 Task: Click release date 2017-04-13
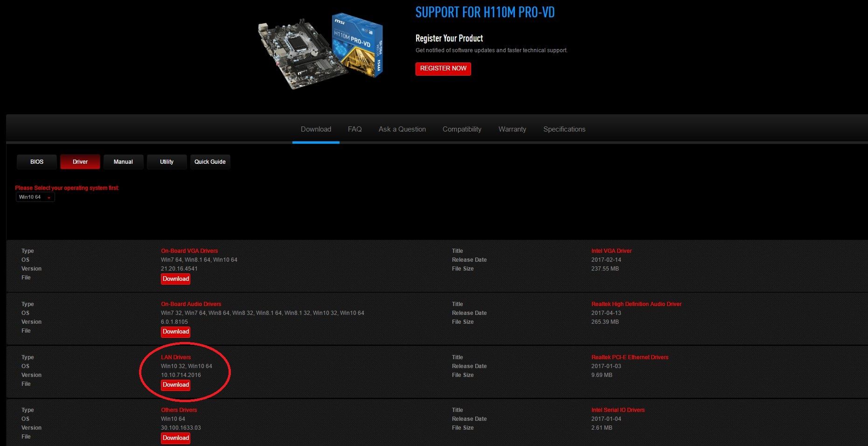click(606, 313)
